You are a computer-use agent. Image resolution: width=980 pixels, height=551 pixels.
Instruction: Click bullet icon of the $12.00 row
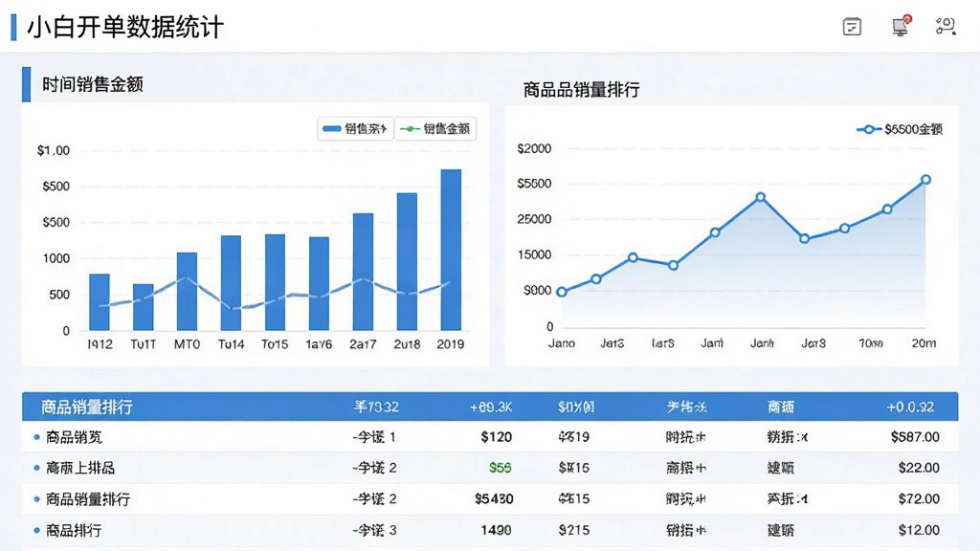(37, 530)
